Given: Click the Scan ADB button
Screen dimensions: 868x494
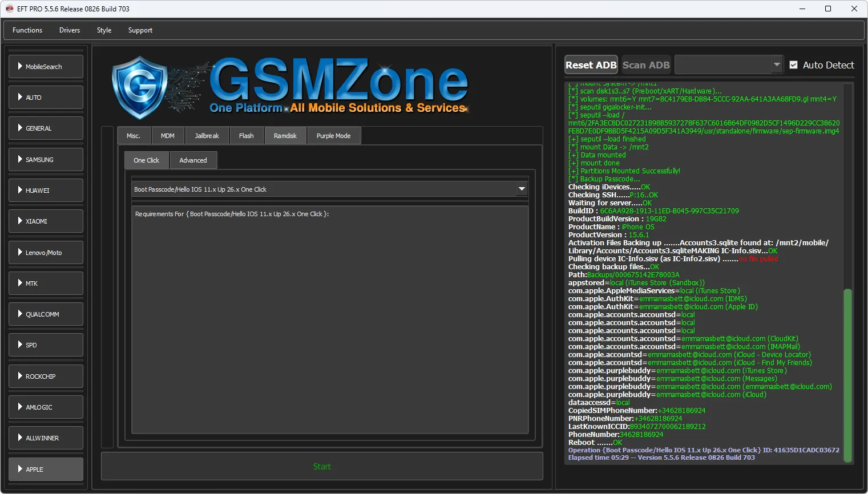Looking at the screenshot, I should click(x=646, y=65).
